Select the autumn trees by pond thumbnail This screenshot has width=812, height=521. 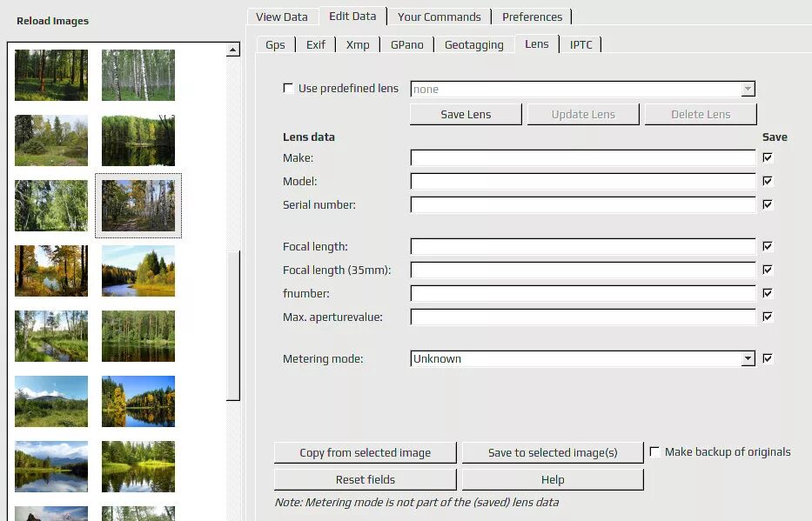[x=51, y=271]
